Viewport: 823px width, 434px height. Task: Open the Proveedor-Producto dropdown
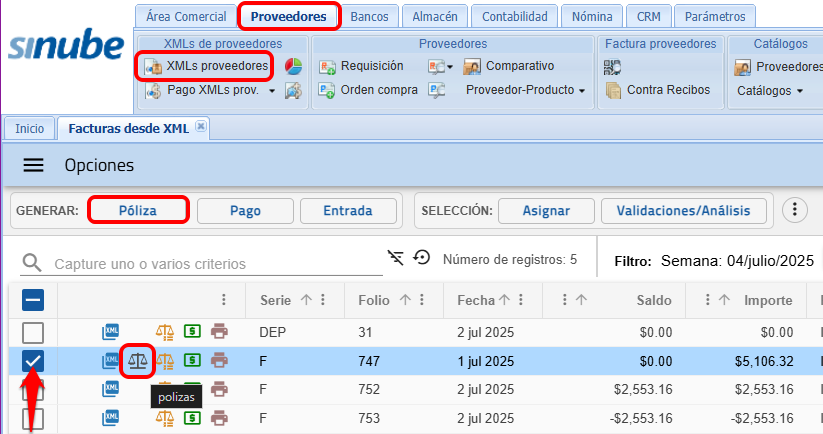tap(525, 90)
